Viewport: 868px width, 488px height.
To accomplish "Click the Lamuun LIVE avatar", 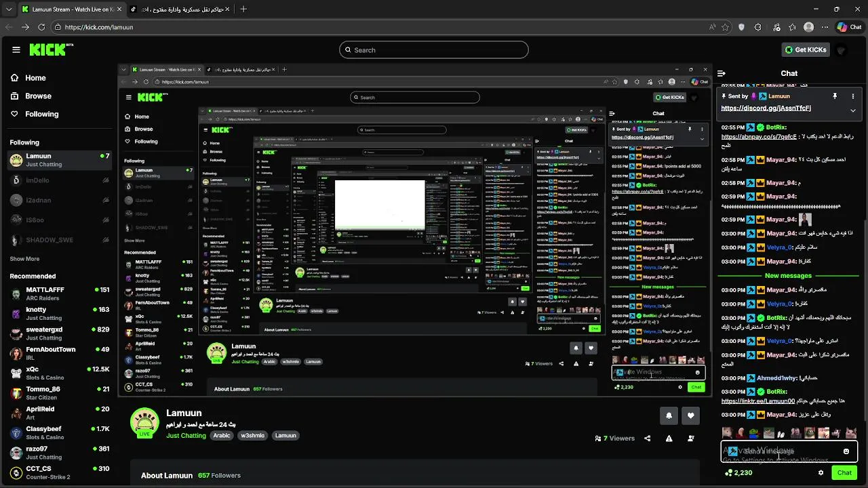I will point(144,423).
